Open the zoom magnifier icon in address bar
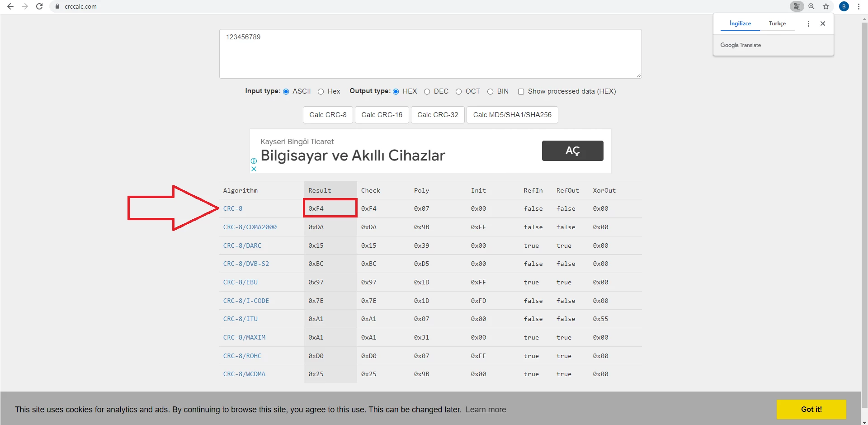This screenshot has width=868, height=425. (x=811, y=6)
